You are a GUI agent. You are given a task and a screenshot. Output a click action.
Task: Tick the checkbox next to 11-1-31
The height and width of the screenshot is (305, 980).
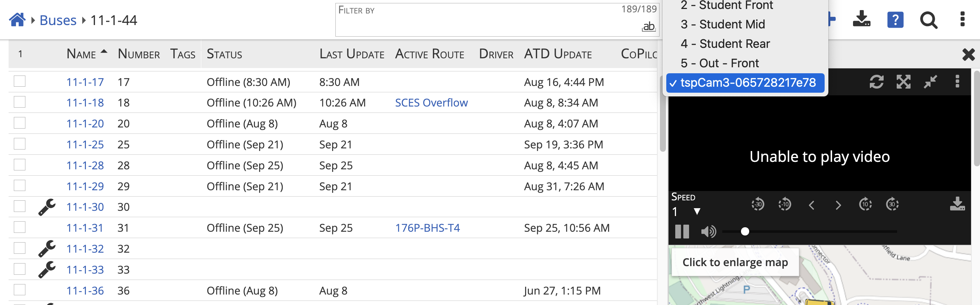pos(20,227)
